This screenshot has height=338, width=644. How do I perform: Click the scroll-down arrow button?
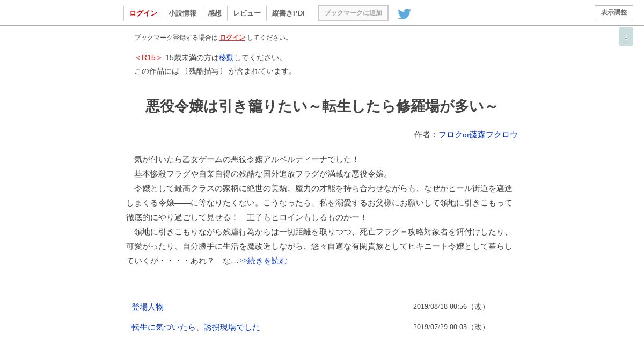(626, 36)
